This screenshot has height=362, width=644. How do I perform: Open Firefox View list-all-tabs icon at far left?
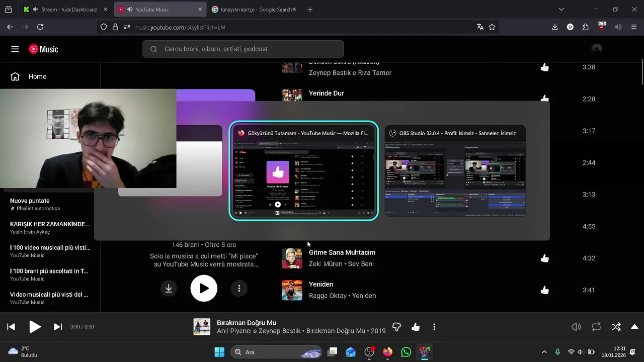[x=9, y=10]
